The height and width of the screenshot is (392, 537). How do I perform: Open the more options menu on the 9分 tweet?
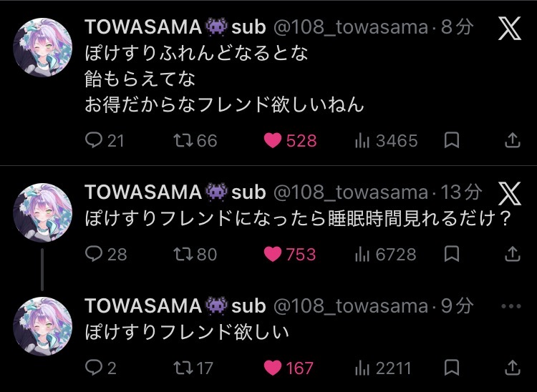pyautogui.click(x=511, y=306)
